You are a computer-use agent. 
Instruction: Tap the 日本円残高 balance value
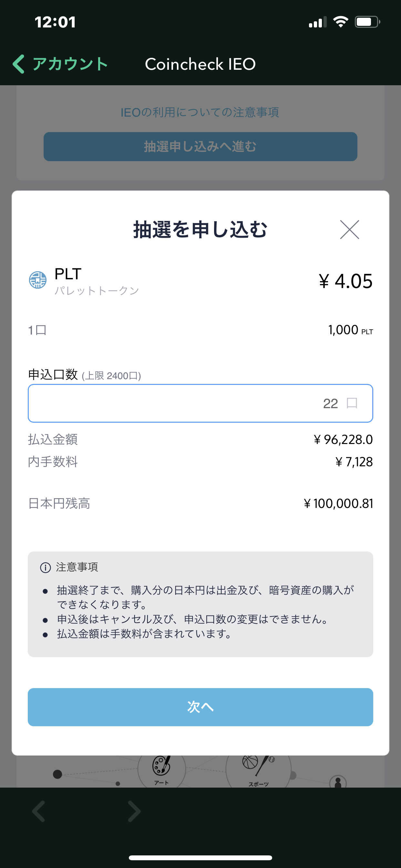pos(338,503)
